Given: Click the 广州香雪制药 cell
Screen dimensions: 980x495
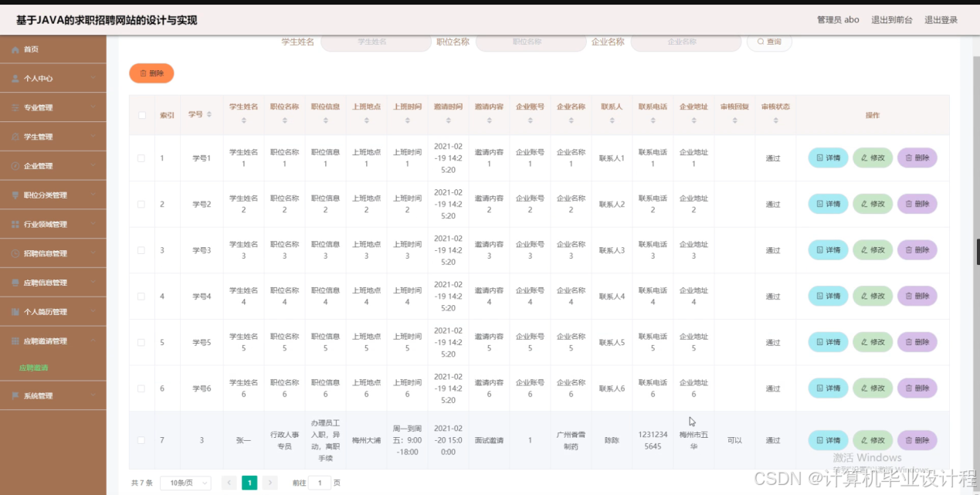Looking at the screenshot, I should pos(571,440).
